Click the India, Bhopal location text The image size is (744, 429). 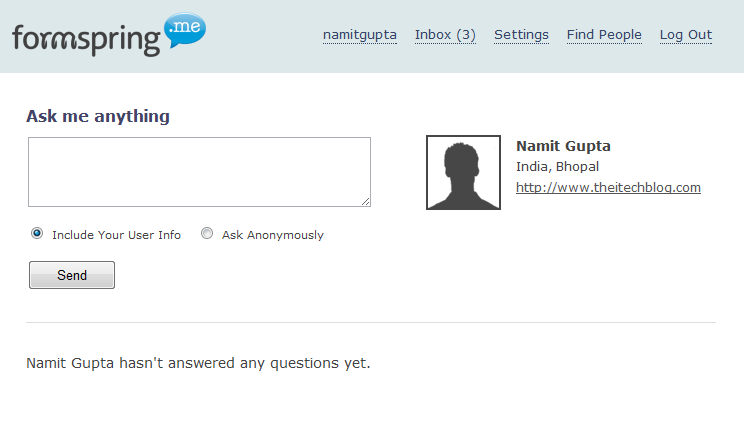(558, 167)
